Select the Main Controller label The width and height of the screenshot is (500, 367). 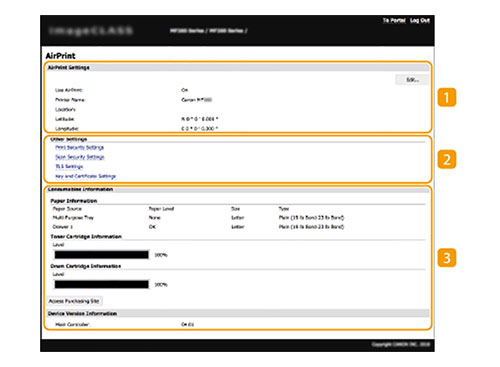pos(72,324)
